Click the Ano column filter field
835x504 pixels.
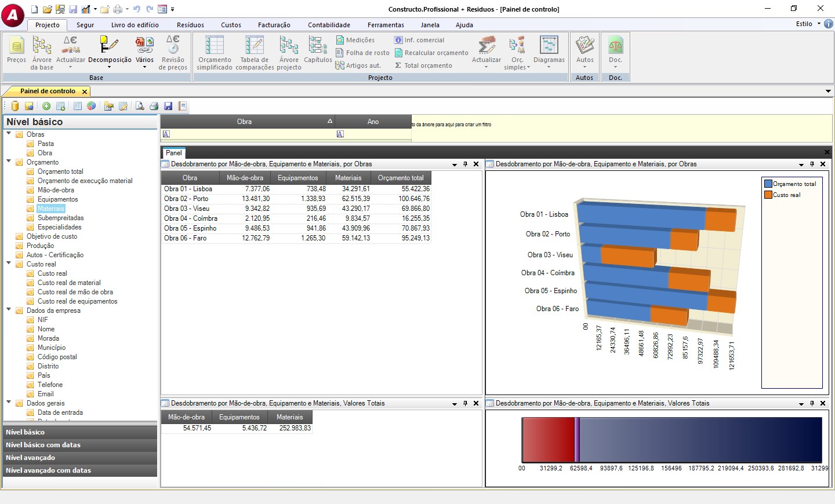tap(373, 134)
